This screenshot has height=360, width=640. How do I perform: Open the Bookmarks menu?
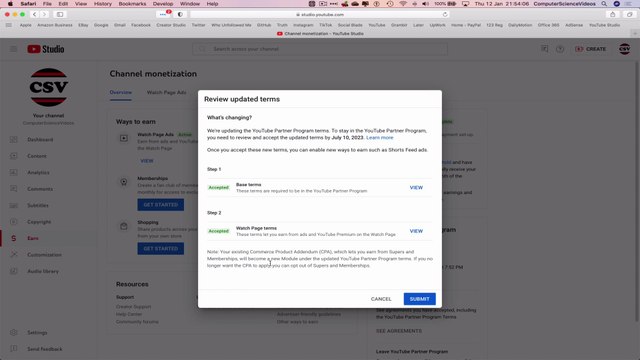click(x=132, y=4)
